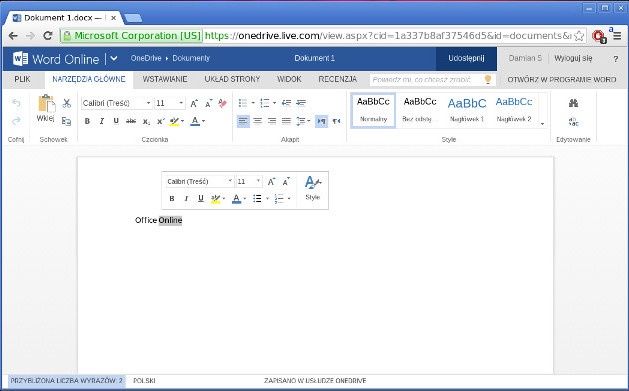Increase font size in the ribbon
Viewport: 629px width, 391px height.
(x=194, y=103)
